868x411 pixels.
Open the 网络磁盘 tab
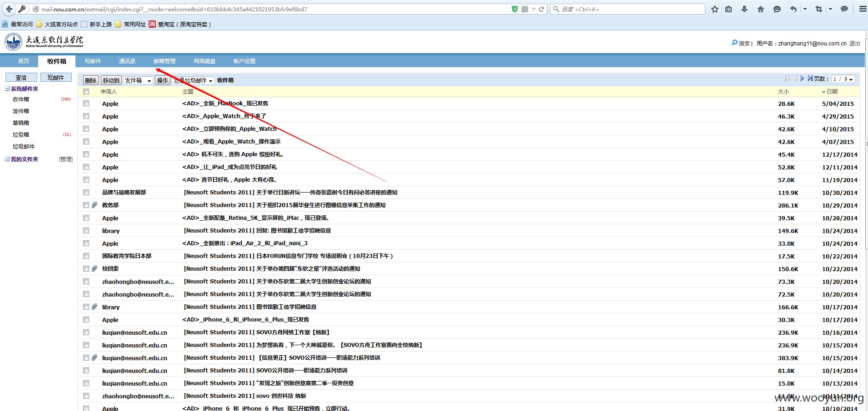205,61
